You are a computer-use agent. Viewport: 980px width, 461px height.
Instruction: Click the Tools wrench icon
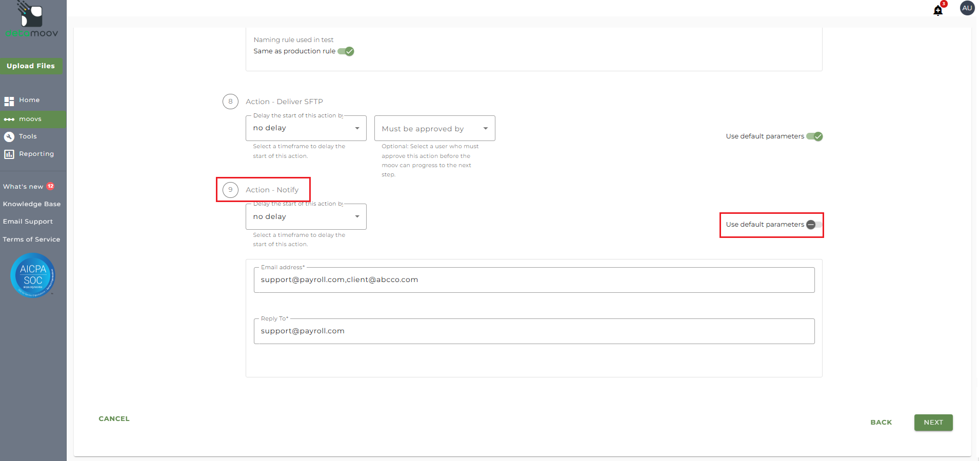point(9,137)
